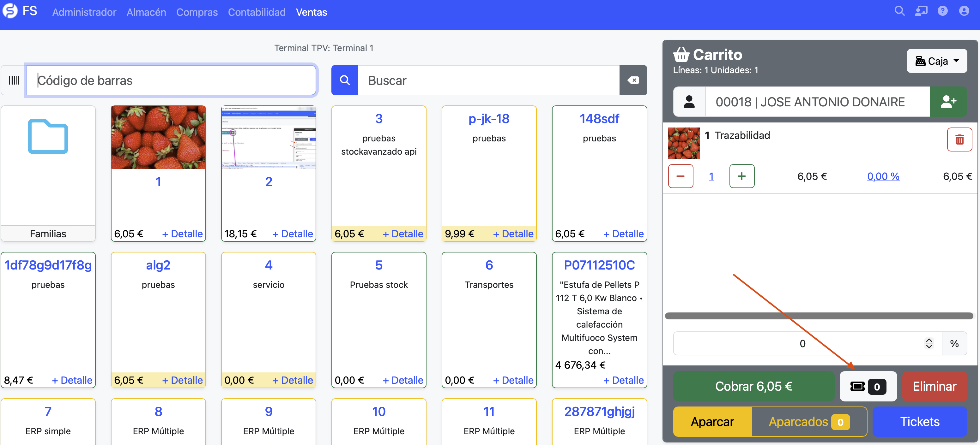Add product 2 via its screenshot thumbnail
The height and width of the screenshot is (445, 980).
[x=269, y=138]
